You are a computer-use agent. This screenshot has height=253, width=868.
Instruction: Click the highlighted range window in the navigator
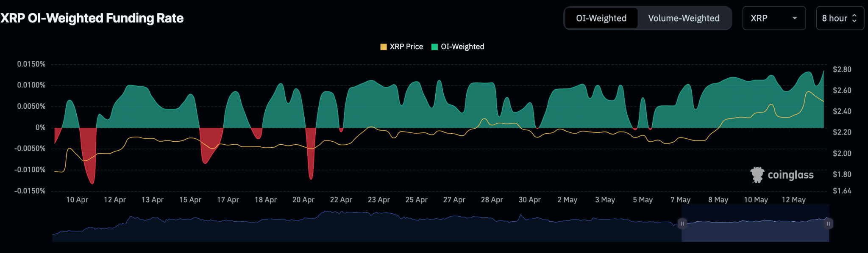tap(755, 223)
